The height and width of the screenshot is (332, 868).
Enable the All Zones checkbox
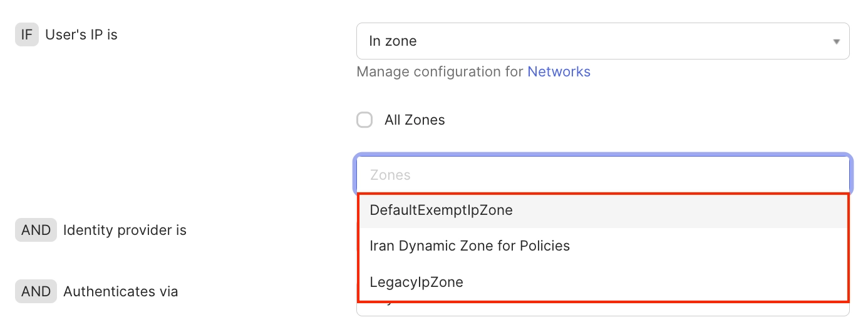(x=364, y=120)
